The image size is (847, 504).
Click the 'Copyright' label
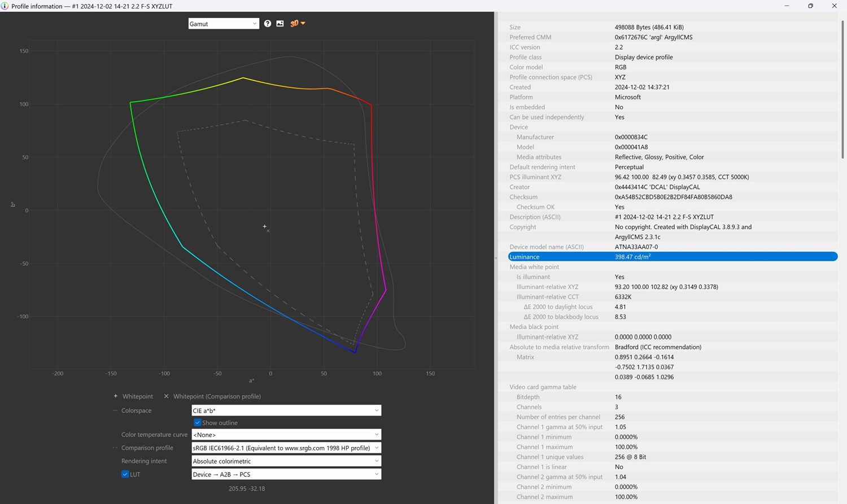pyautogui.click(x=523, y=227)
